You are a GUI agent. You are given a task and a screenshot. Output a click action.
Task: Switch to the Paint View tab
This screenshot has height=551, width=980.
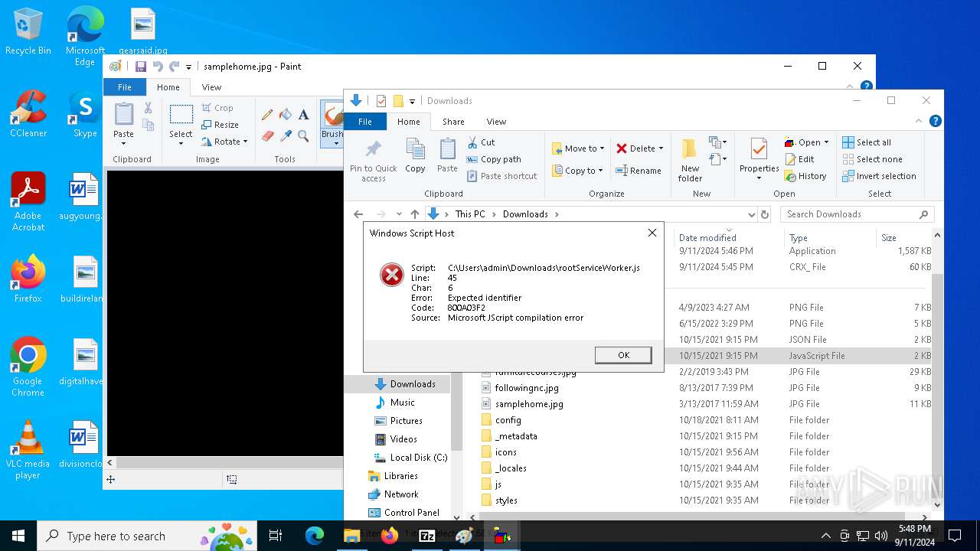(211, 87)
